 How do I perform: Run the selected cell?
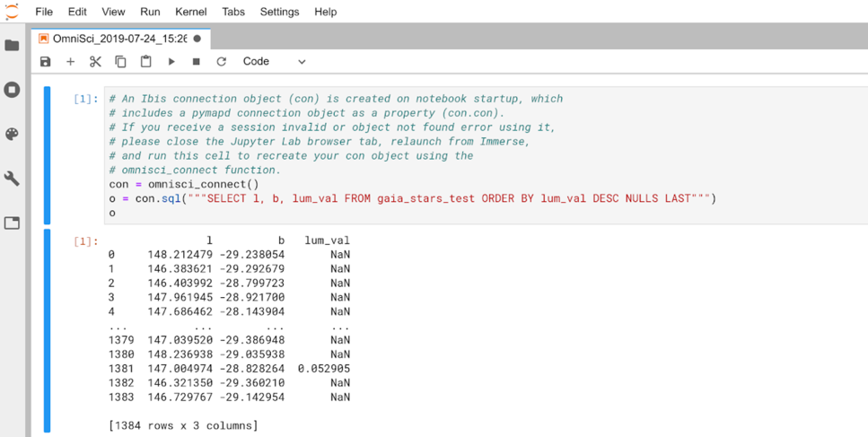171,62
